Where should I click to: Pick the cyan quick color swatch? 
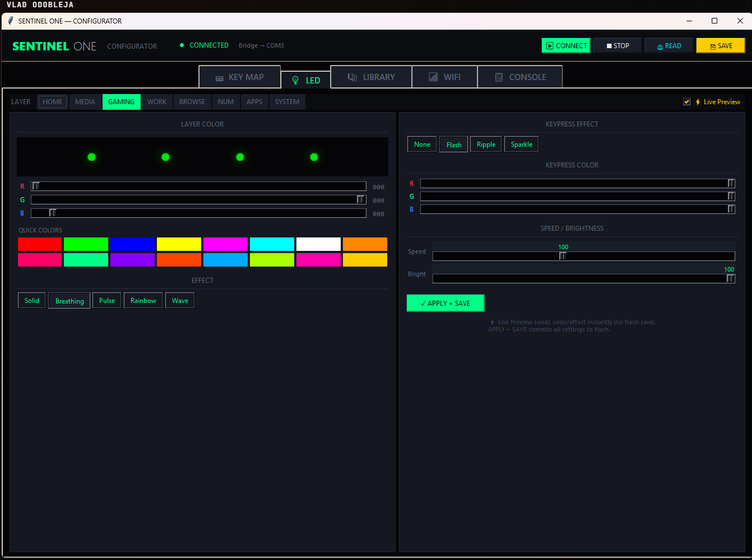[272, 244]
